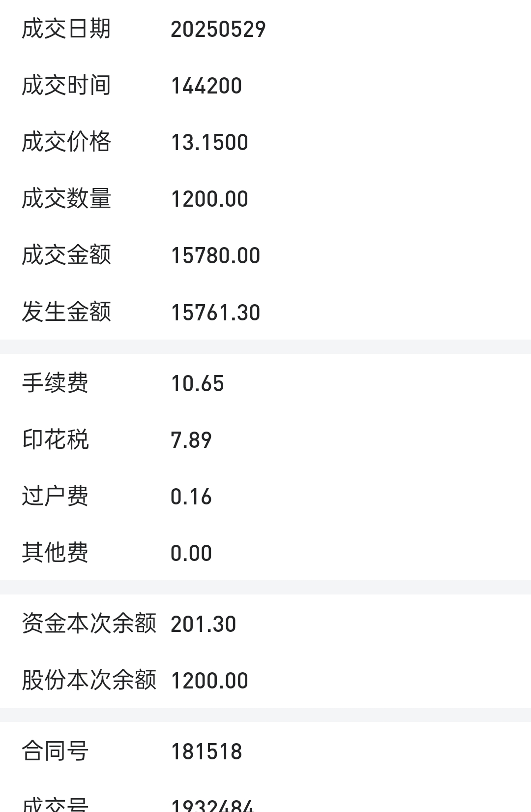Select the 成交价格 value 13.1500

pos(209,143)
